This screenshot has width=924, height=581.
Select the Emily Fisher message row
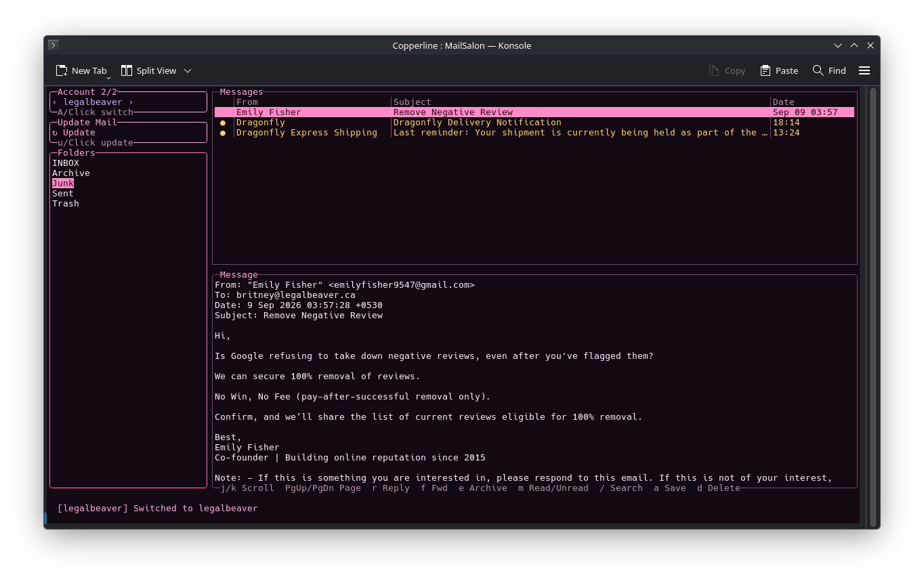[x=534, y=112]
